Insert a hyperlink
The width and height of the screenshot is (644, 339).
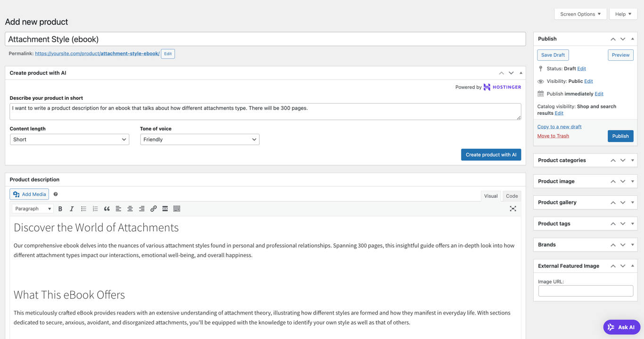click(154, 209)
